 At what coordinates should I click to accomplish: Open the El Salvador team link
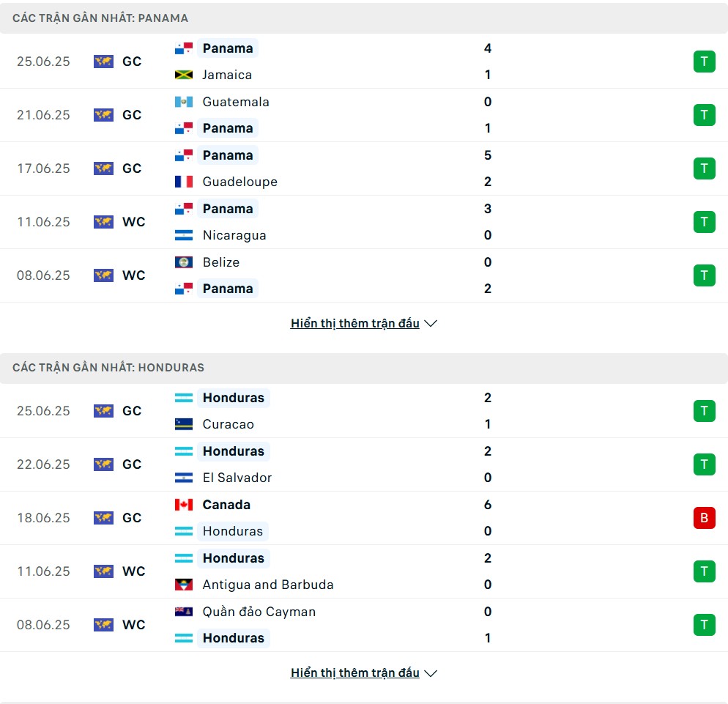pyautogui.click(x=237, y=478)
